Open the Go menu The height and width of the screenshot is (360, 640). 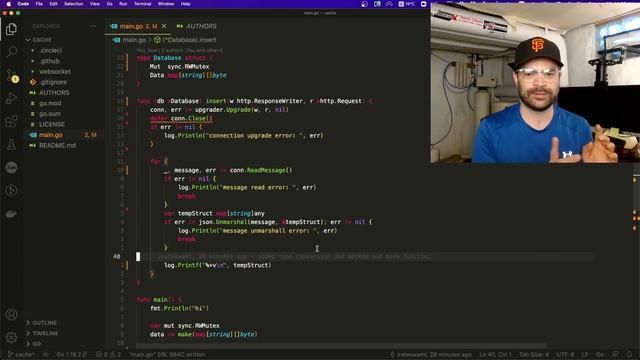coord(109,4)
